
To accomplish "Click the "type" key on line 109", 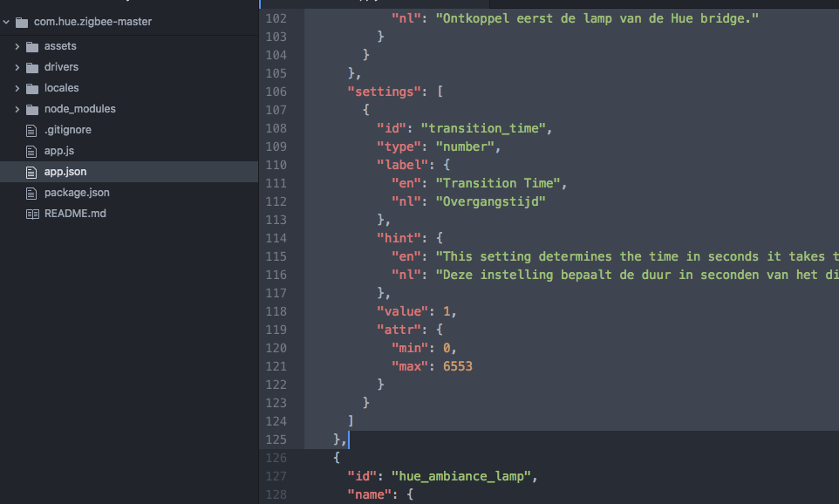I will click(399, 146).
